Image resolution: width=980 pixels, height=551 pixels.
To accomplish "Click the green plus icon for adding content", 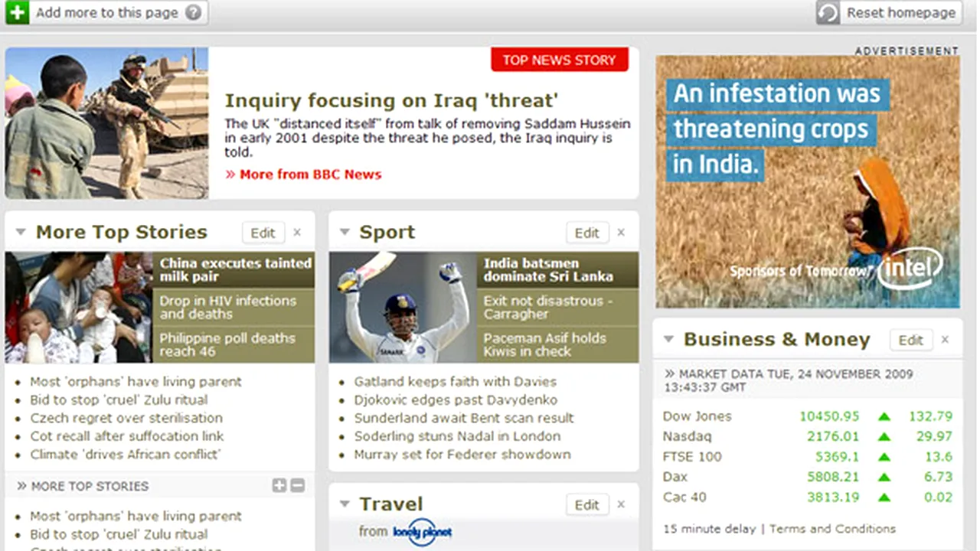I will 17,12.
